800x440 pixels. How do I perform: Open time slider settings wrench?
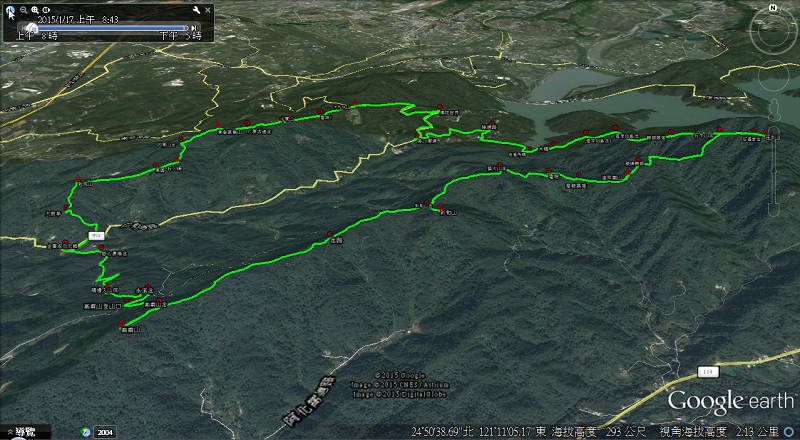click(x=196, y=10)
